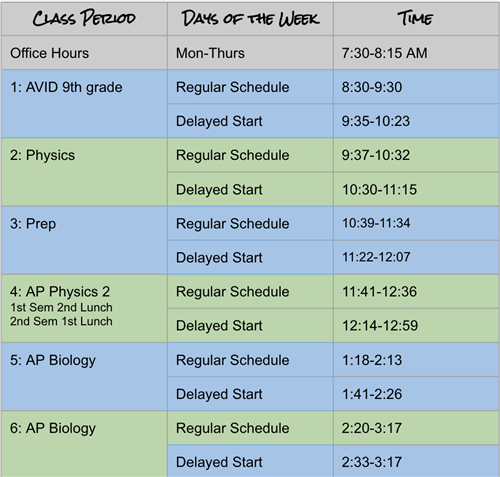This screenshot has height=477, width=500.
Task: Select the Office Hours cell
Action: 84,53
